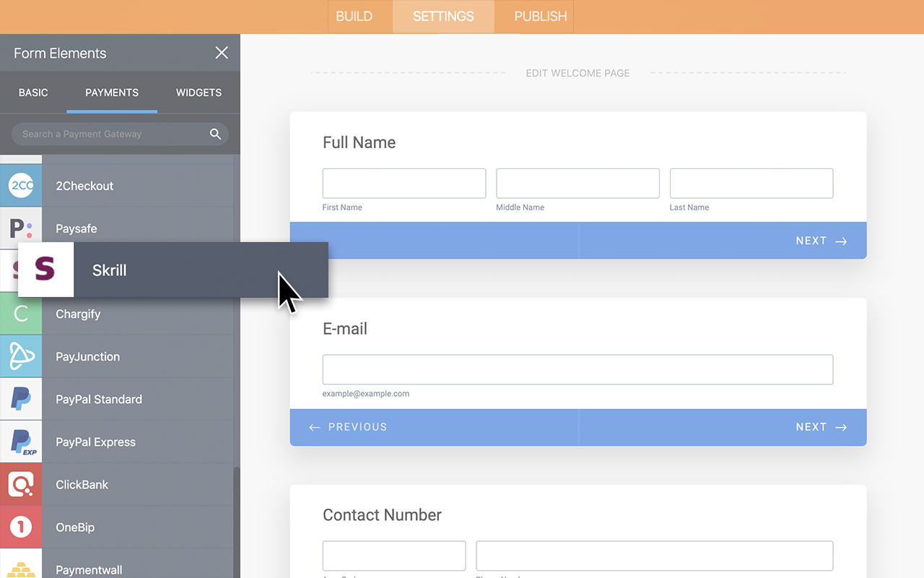Click the PayPal Standard icon
Screen dimensions: 924x578
point(21,399)
